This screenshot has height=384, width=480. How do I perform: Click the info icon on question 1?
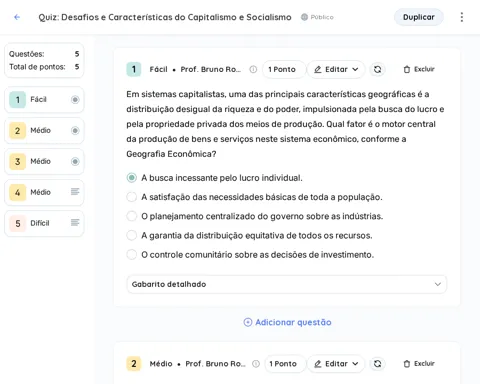[x=253, y=69]
